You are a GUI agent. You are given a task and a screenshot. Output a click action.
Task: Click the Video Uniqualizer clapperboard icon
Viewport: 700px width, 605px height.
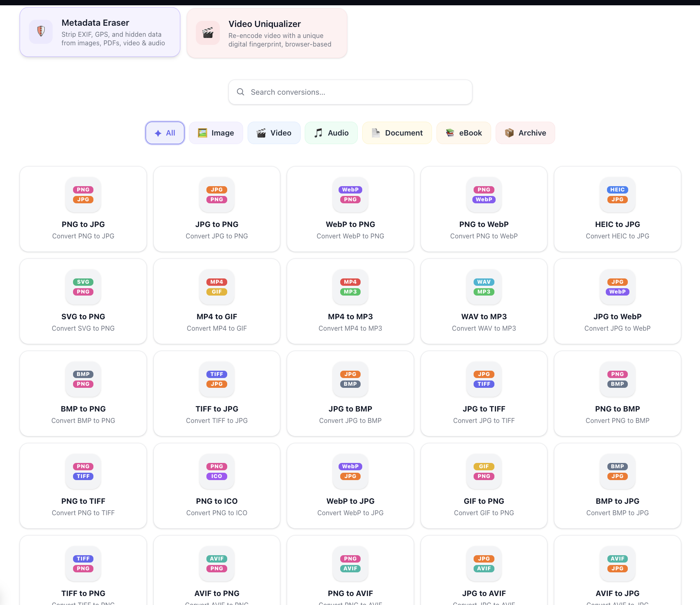pos(208,33)
